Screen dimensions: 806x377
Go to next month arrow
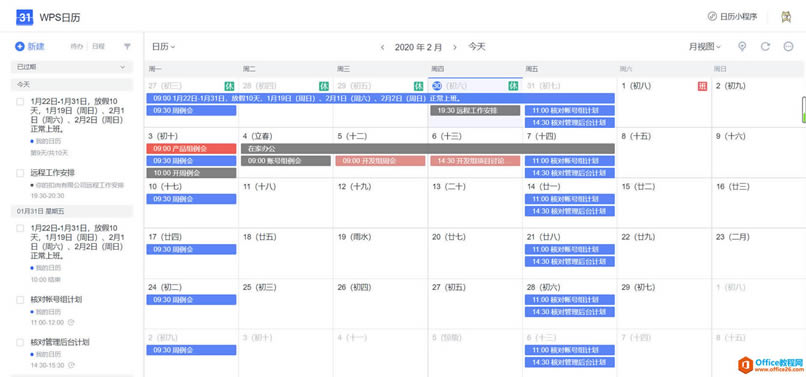pos(454,47)
